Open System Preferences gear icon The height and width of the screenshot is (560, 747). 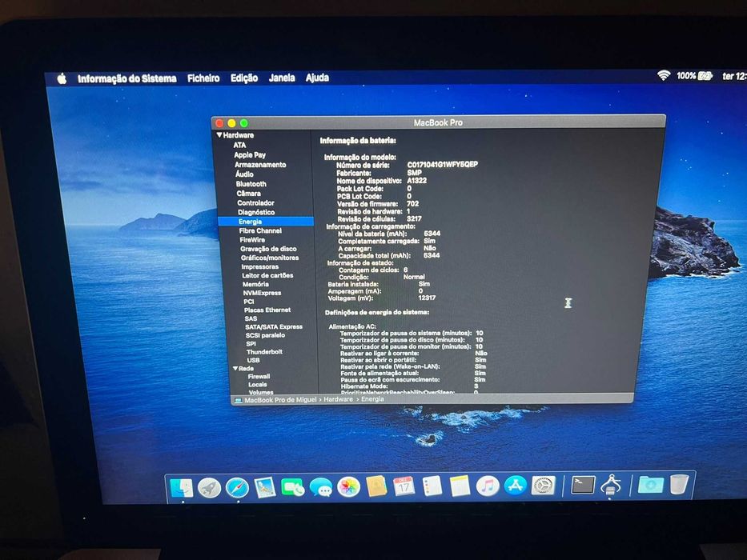(x=544, y=486)
